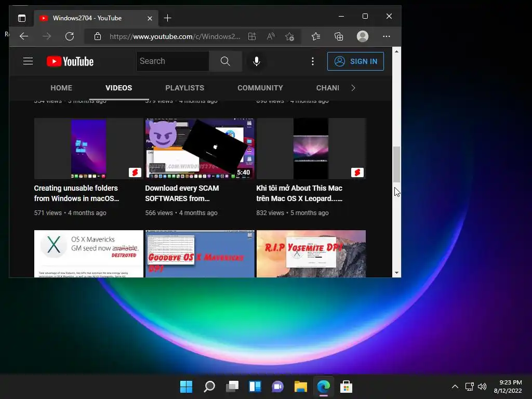Click the '832 views' metadata text
This screenshot has width=532, height=399.
(x=270, y=212)
